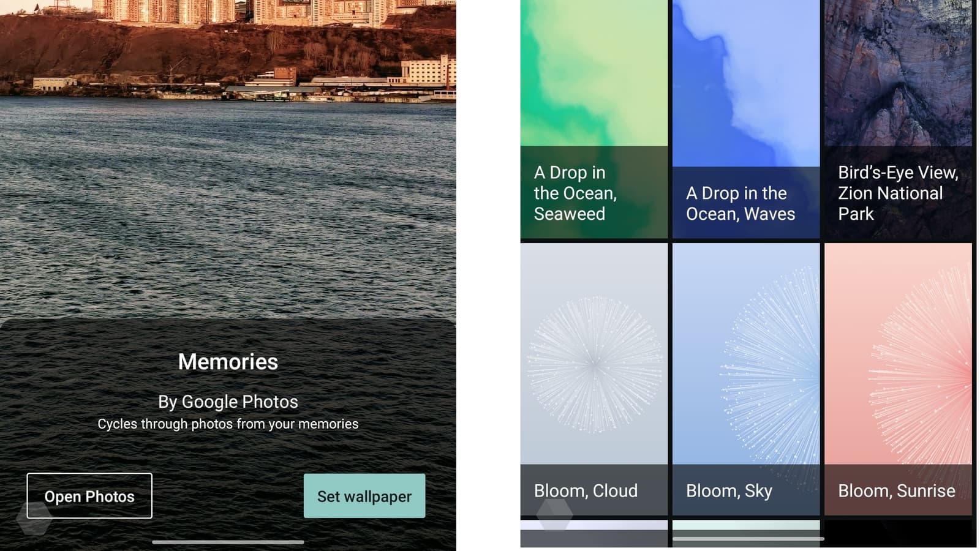980x551 pixels.
Task: Open Photos from Memories panel
Action: coord(89,496)
